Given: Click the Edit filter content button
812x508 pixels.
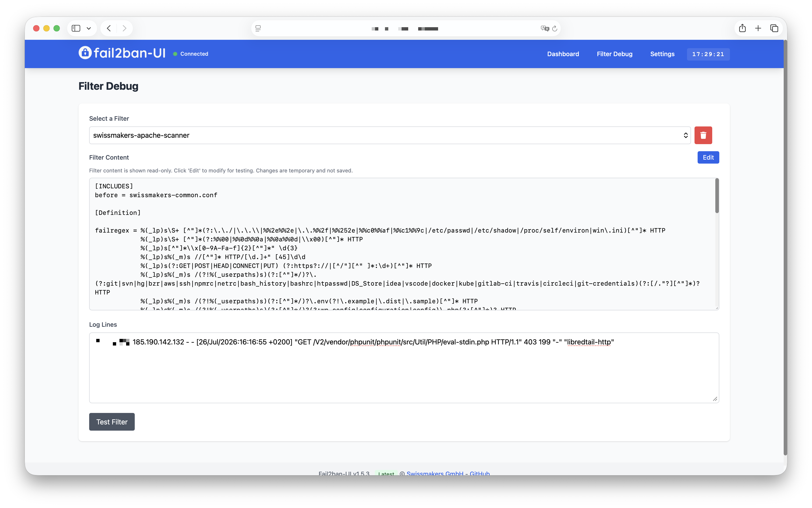Looking at the screenshot, I should click(x=708, y=158).
